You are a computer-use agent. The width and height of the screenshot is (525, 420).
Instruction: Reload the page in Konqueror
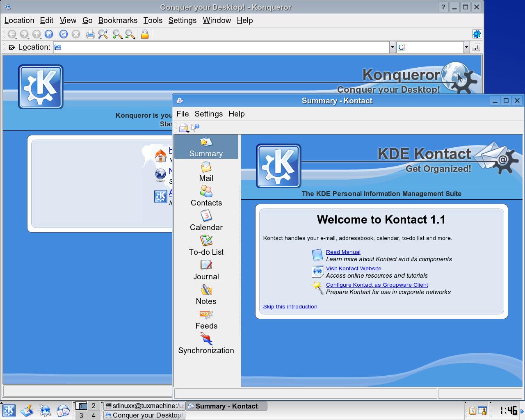point(64,34)
